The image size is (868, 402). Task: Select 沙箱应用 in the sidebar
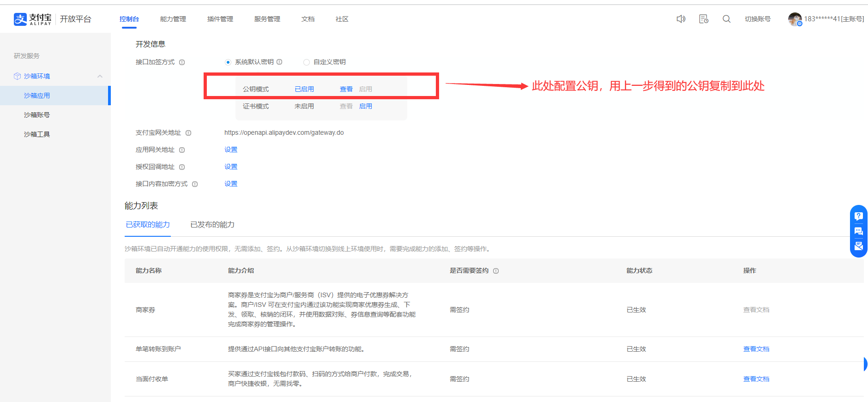[55, 96]
